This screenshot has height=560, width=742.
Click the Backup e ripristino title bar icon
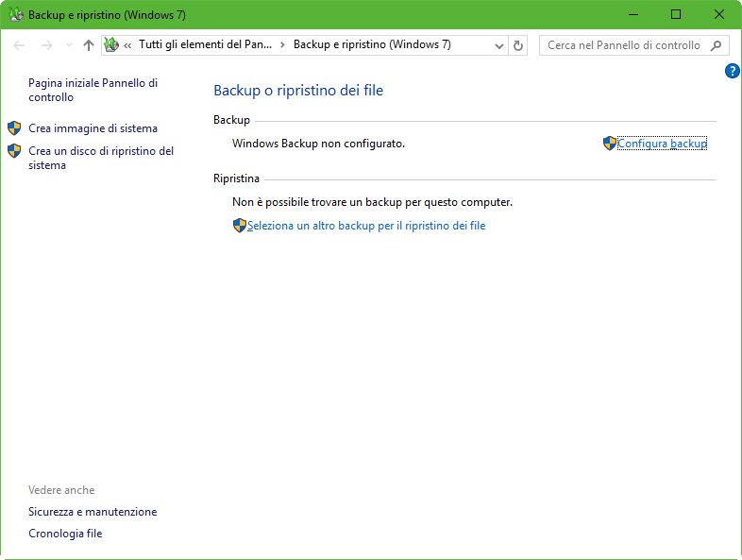click(16, 15)
